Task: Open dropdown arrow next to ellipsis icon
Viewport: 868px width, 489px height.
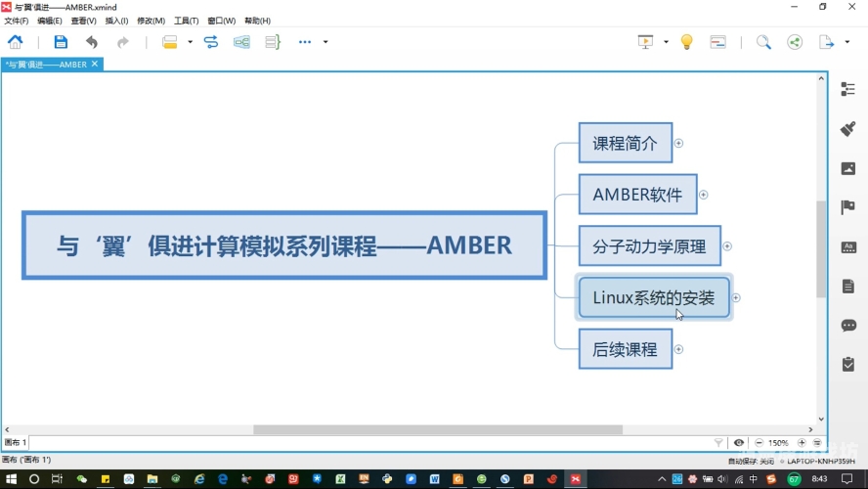Action: [x=325, y=42]
